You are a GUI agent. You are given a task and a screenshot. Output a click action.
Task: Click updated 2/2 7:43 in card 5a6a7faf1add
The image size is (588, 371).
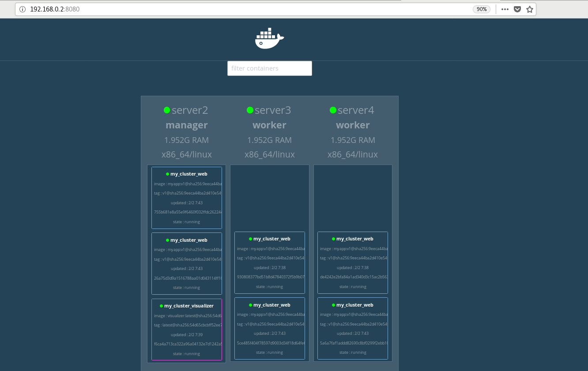click(353, 334)
